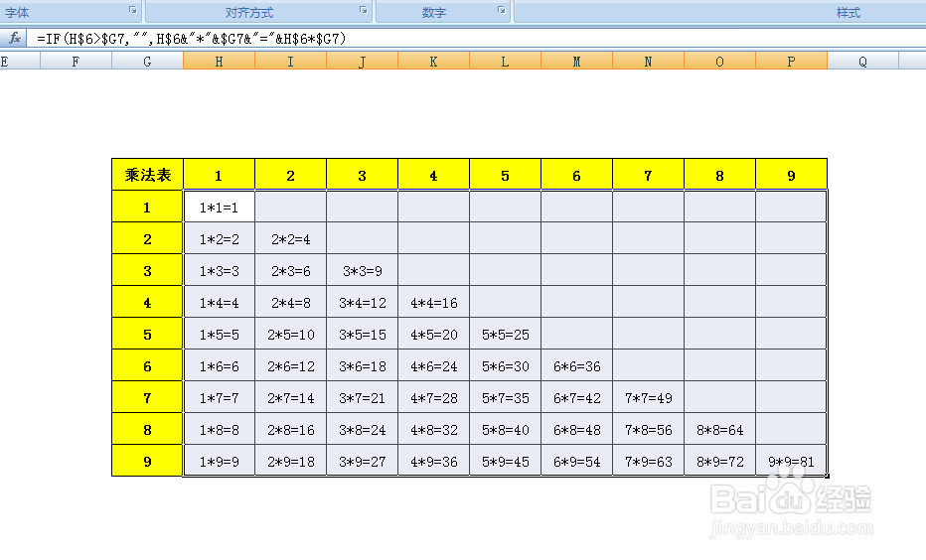Select the cell showing 3*7=21
The image size is (926, 560).
coord(362,398)
